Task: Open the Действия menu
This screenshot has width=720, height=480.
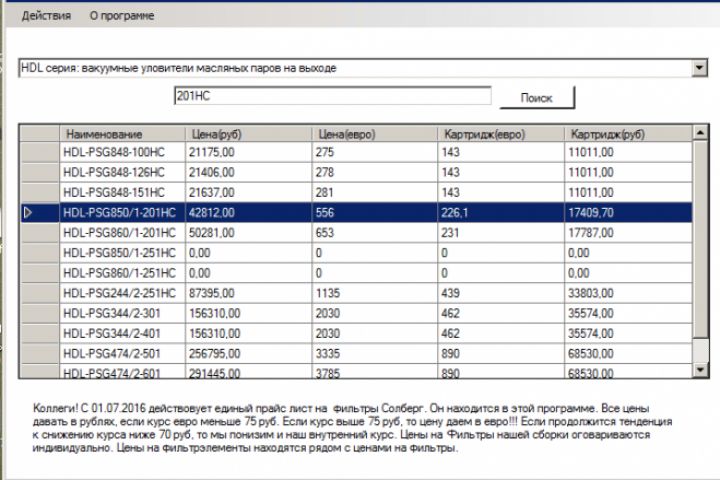Action: pos(46,16)
